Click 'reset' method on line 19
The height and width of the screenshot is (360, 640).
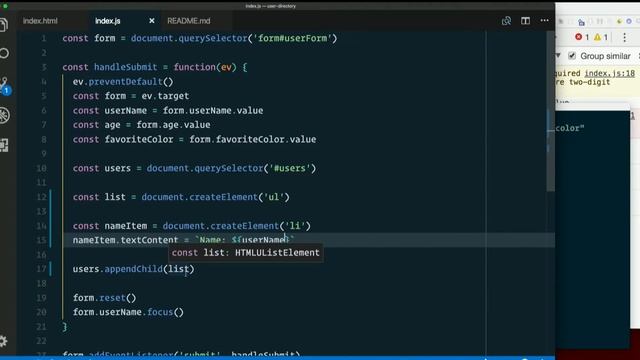(112, 298)
